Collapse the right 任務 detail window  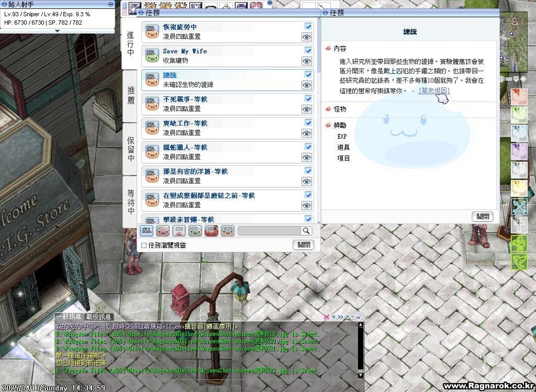pyautogui.click(x=326, y=13)
